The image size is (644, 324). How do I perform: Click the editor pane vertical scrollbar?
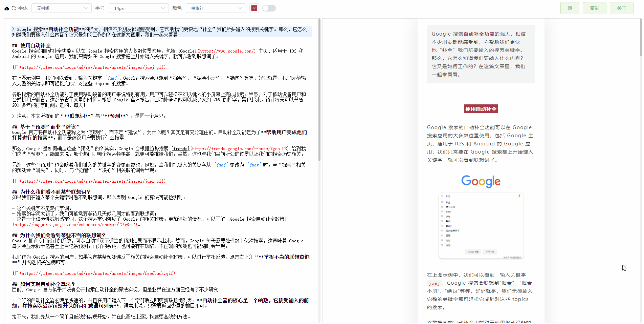[x=319, y=90]
